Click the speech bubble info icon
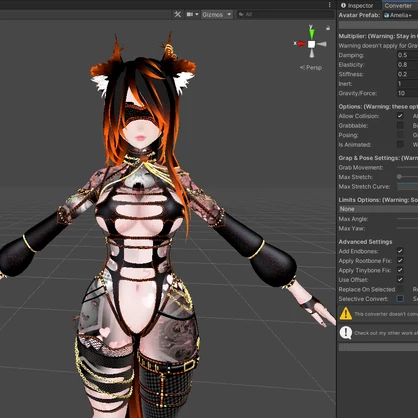 346,333
